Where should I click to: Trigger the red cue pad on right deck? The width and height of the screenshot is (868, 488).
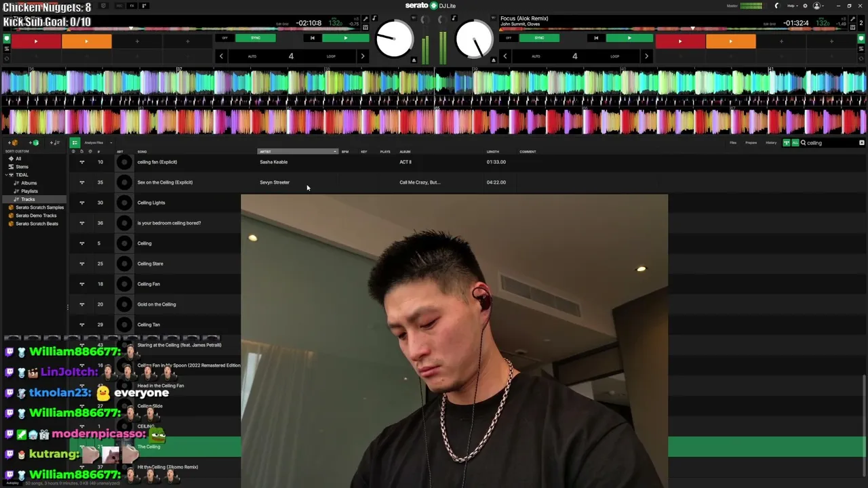[680, 41]
